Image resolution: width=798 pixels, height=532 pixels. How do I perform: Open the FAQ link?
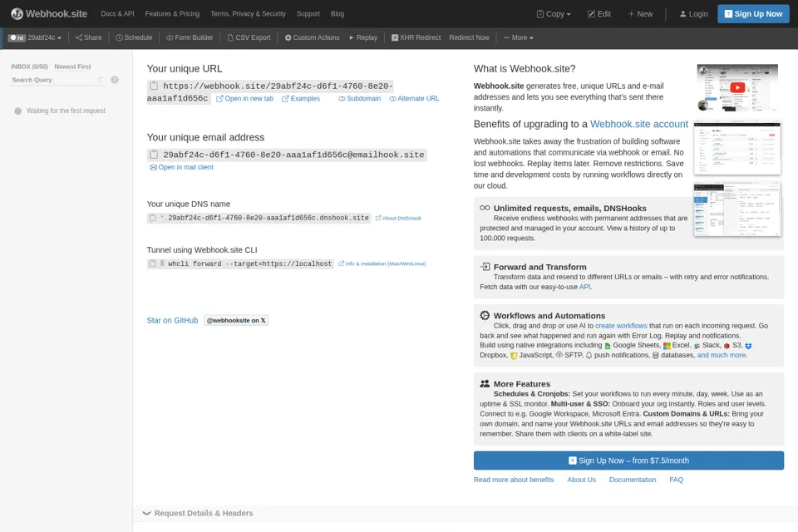coord(676,480)
